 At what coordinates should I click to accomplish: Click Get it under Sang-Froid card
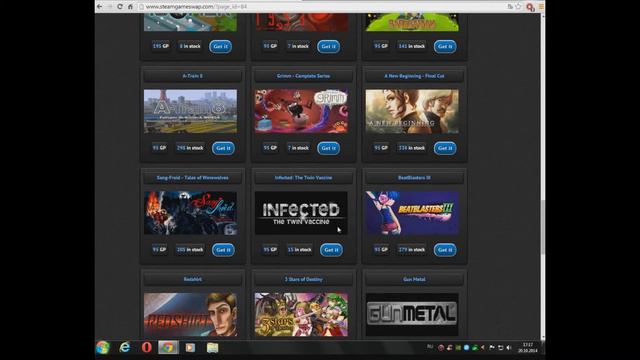[x=223, y=250]
